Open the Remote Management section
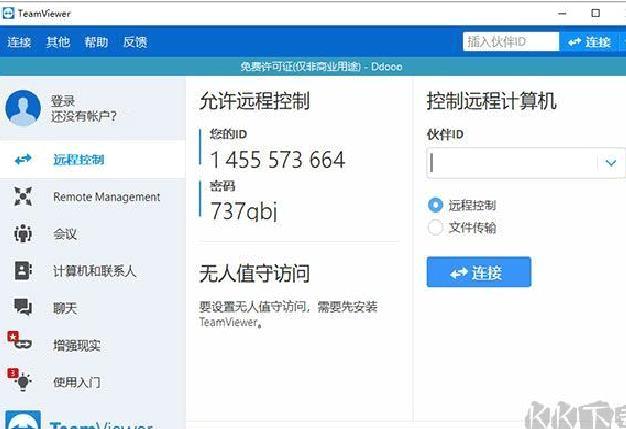The image size is (626, 429). pyautogui.click(x=93, y=197)
